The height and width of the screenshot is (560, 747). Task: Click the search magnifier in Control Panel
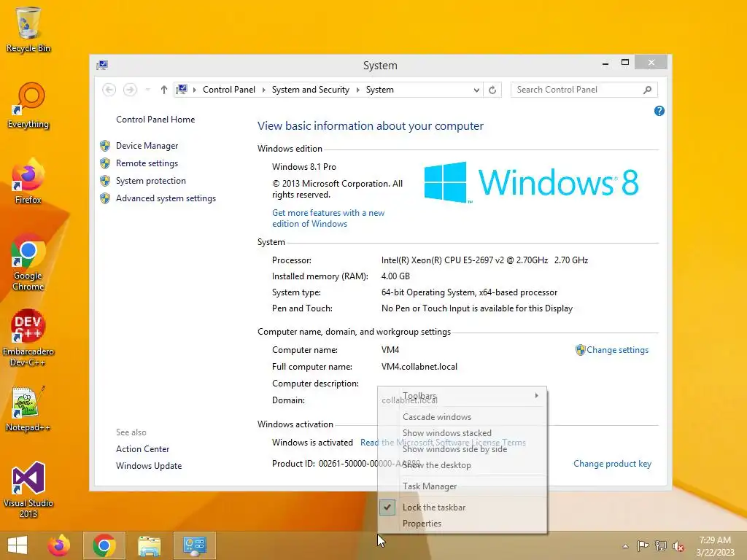pyautogui.click(x=648, y=90)
